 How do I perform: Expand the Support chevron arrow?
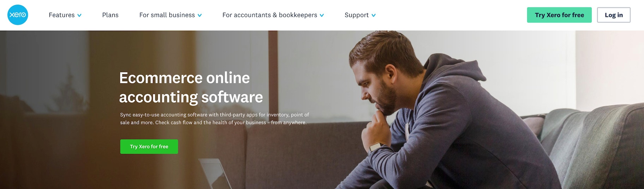click(x=374, y=15)
